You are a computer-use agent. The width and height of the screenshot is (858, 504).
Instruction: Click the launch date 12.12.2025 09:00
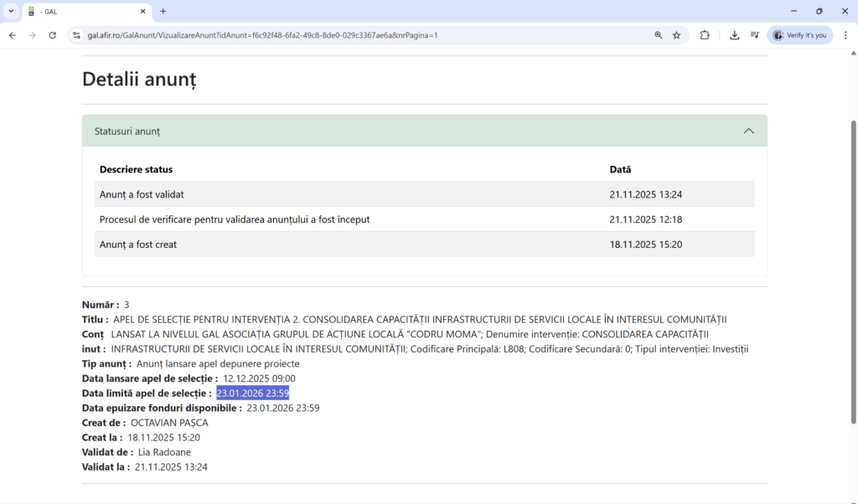click(x=259, y=378)
